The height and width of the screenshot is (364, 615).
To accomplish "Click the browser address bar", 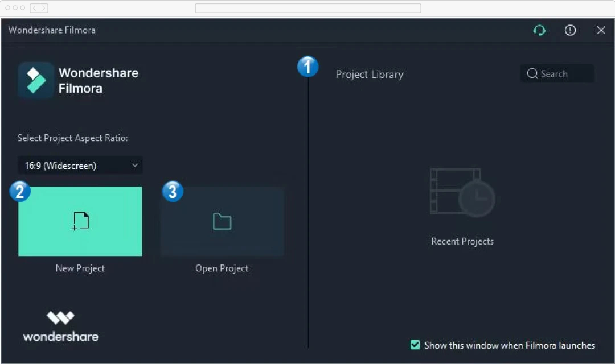I will click(x=307, y=8).
